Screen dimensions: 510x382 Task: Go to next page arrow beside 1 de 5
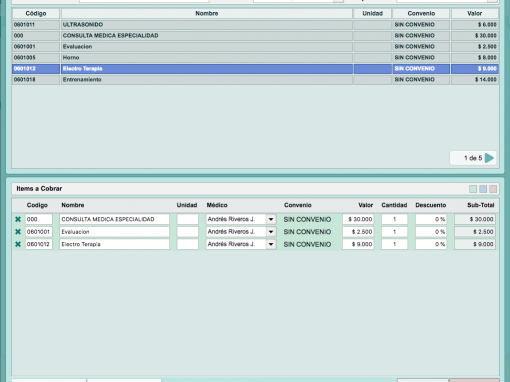pyautogui.click(x=489, y=158)
